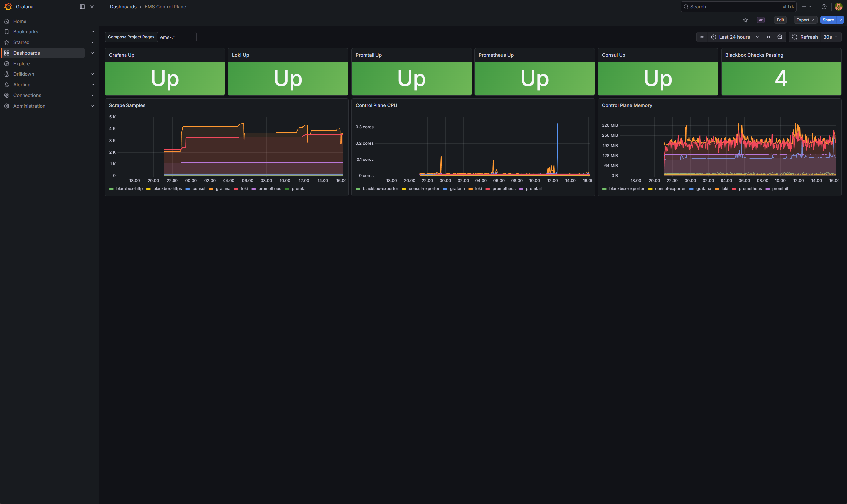Toggle consul-exporter series in Control Plane CPU legend

pos(424,189)
